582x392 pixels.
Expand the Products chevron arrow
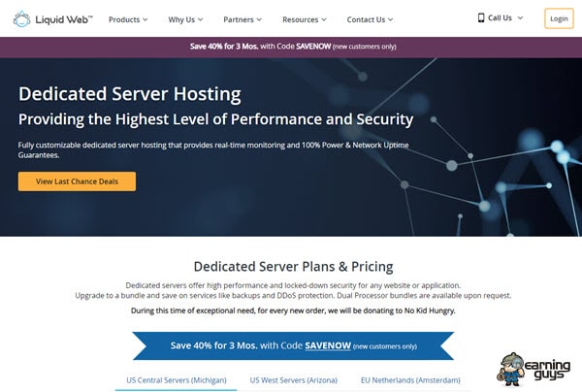click(x=145, y=19)
